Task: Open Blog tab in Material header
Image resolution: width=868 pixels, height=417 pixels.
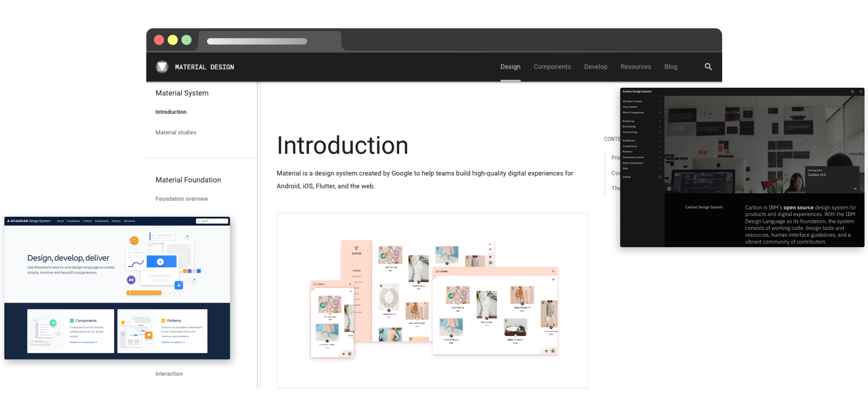Action: 671,66
